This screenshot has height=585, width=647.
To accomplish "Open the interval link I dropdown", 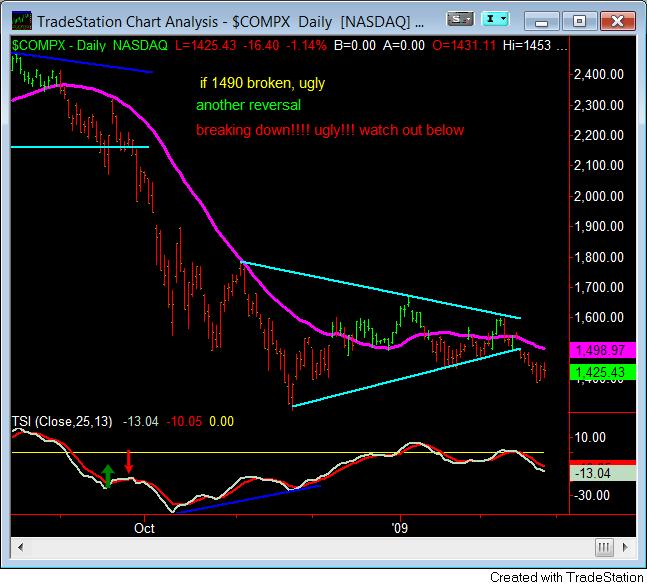I will click(496, 19).
